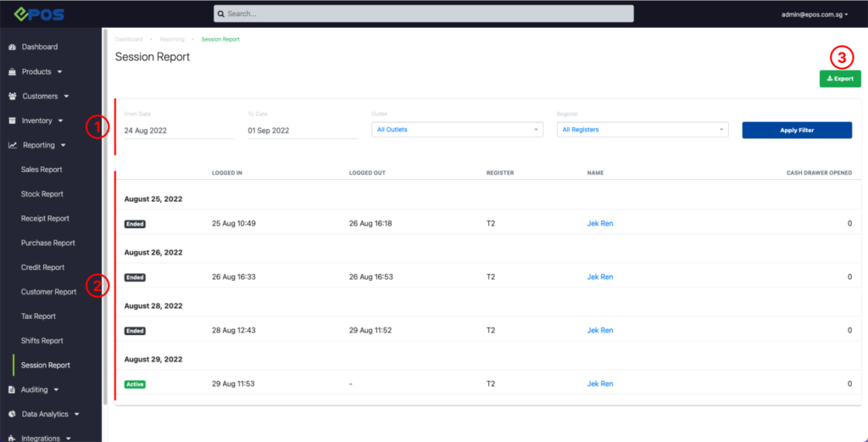Open Shifts Report in the sidebar

click(42, 341)
